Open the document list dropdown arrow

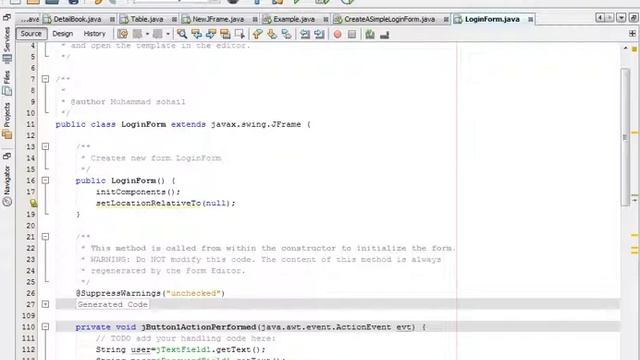621,18
